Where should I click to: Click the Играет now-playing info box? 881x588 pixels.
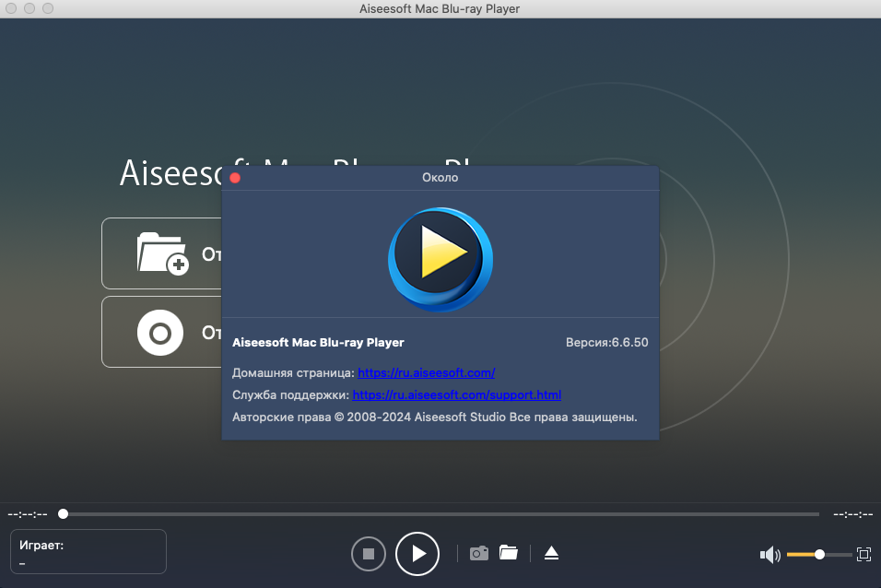(88, 551)
